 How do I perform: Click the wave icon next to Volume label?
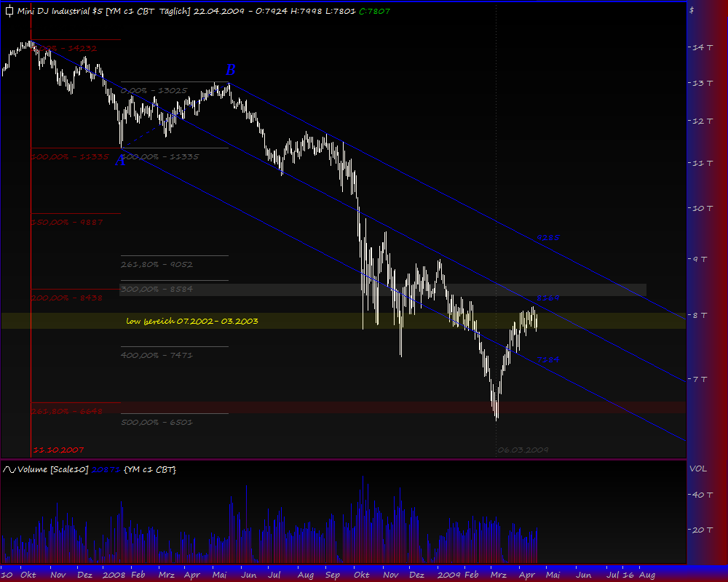click(9, 470)
